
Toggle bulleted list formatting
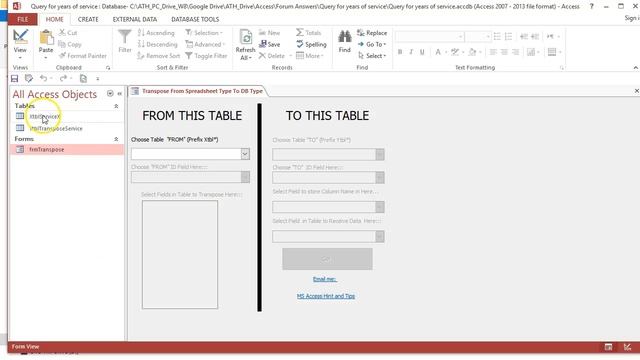(x=497, y=37)
